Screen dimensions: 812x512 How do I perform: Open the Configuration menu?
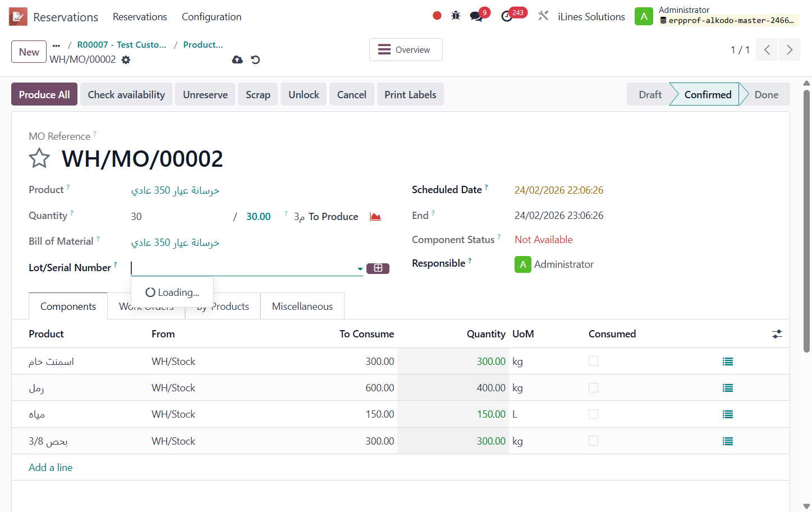pyautogui.click(x=212, y=17)
